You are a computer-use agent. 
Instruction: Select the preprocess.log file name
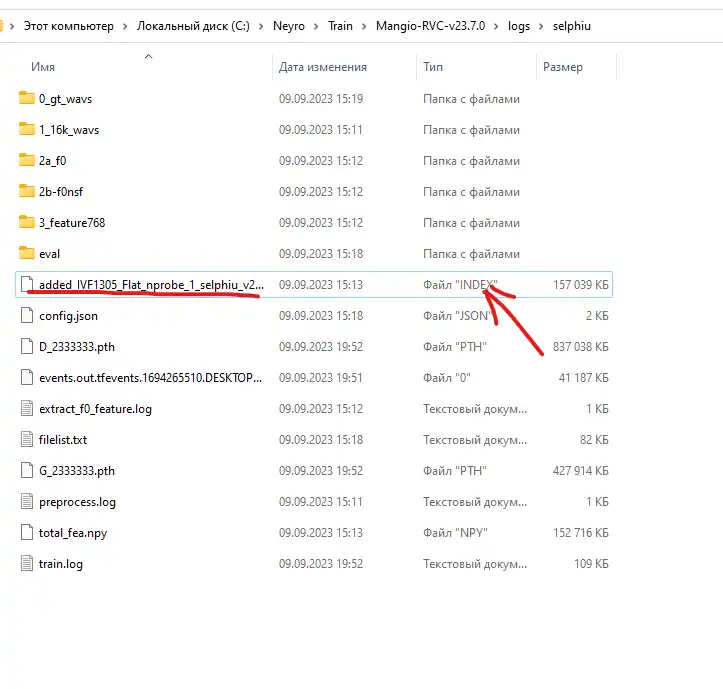[77, 502]
